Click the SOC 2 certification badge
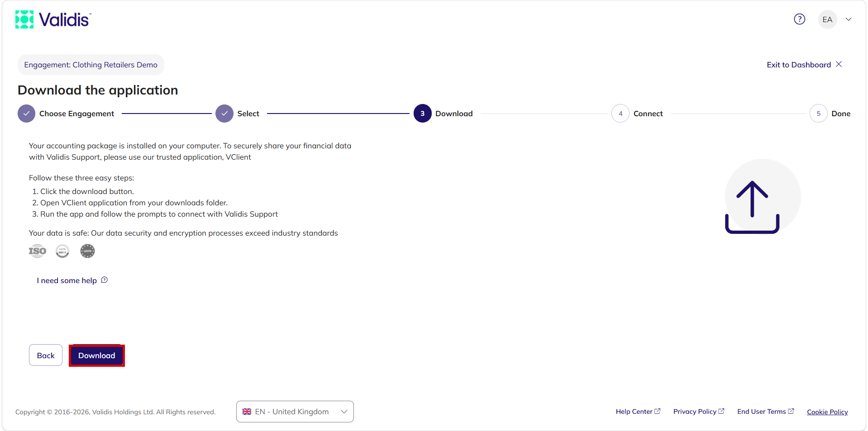868x431 pixels. click(62, 251)
